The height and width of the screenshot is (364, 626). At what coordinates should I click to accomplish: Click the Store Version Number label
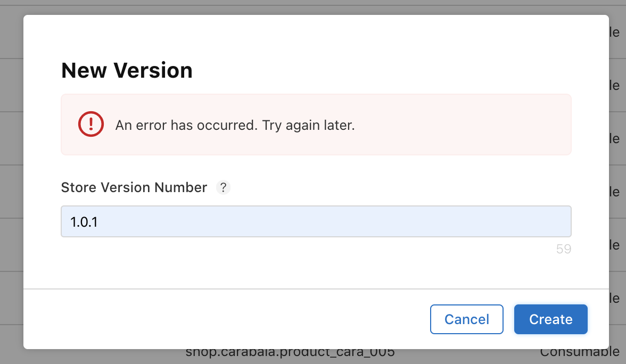click(134, 187)
